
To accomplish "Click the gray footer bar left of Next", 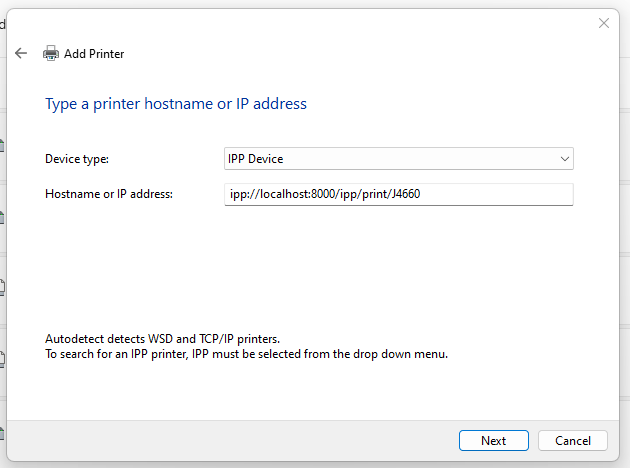I will click(x=233, y=441).
